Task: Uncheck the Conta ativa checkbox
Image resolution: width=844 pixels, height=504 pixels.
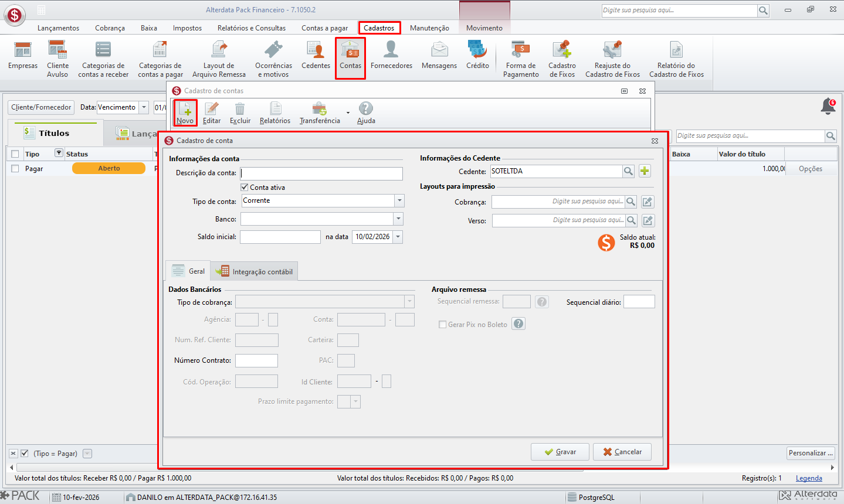Action: (245, 187)
